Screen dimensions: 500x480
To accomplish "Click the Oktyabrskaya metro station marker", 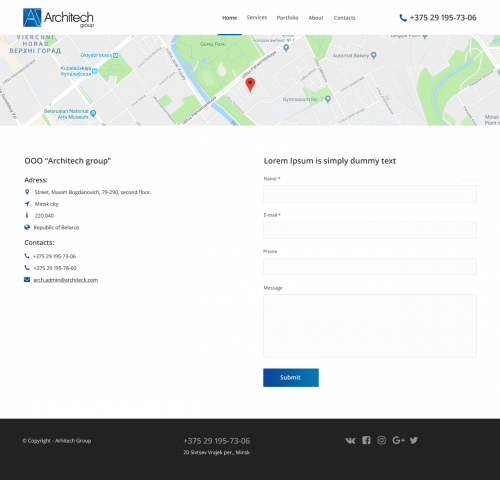I will coord(115,55).
